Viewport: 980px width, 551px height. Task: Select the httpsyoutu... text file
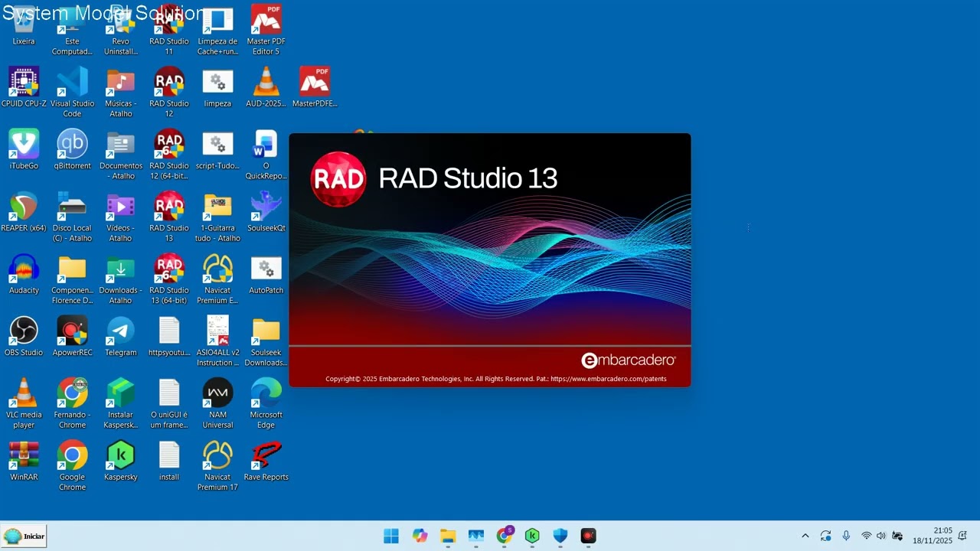(168, 335)
